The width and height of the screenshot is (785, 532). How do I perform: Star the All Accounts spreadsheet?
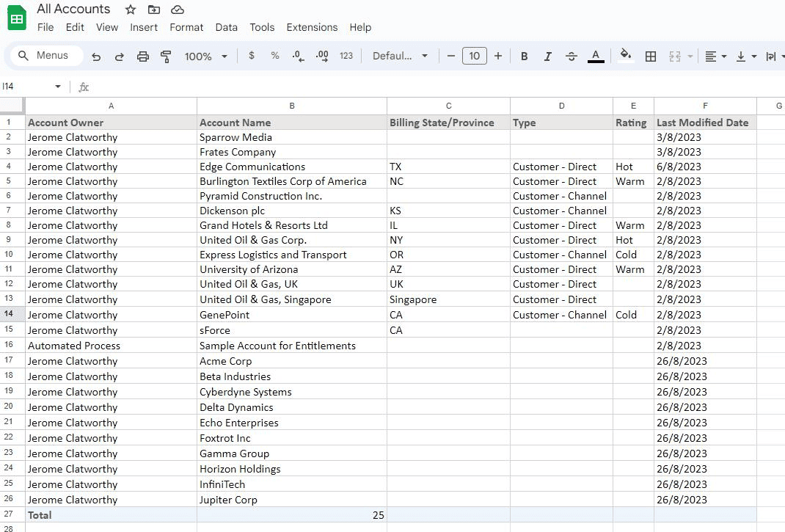click(130, 10)
